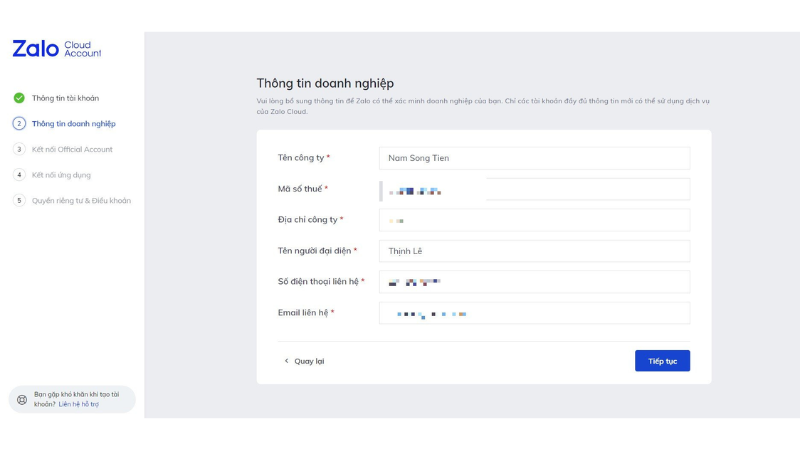Click the Liên hệ hỗ trợ link

coord(79,404)
